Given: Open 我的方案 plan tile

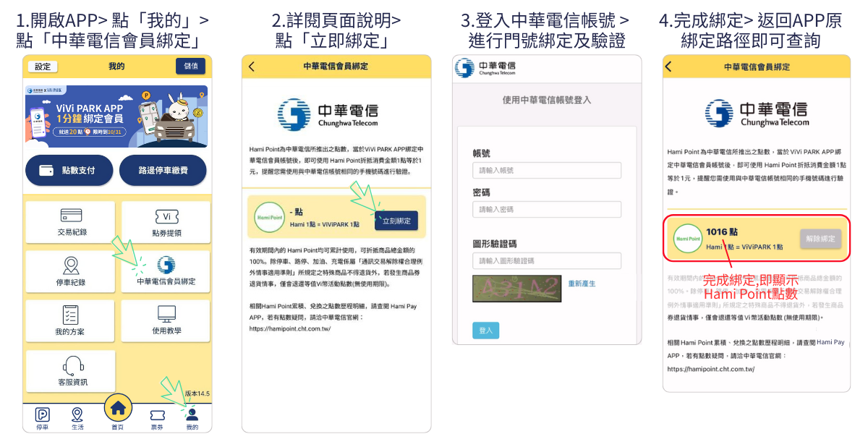Looking at the screenshot, I should click(70, 320).
